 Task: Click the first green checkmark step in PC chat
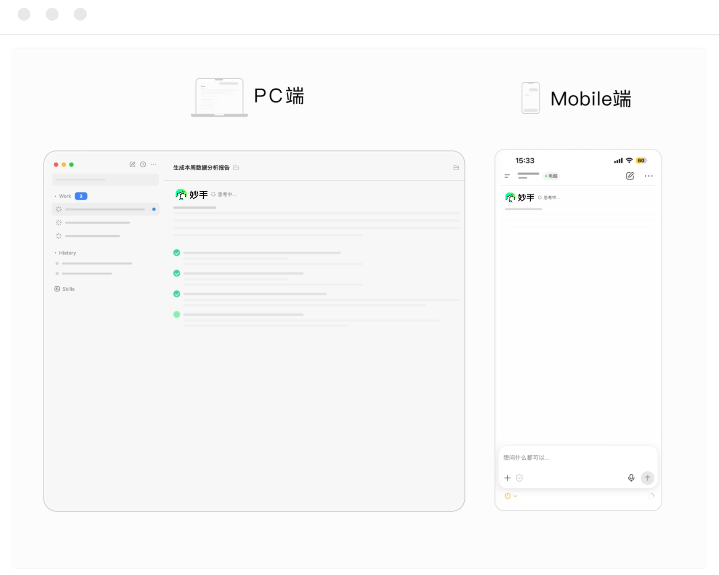pyautogui.click(x=177, y=253)
